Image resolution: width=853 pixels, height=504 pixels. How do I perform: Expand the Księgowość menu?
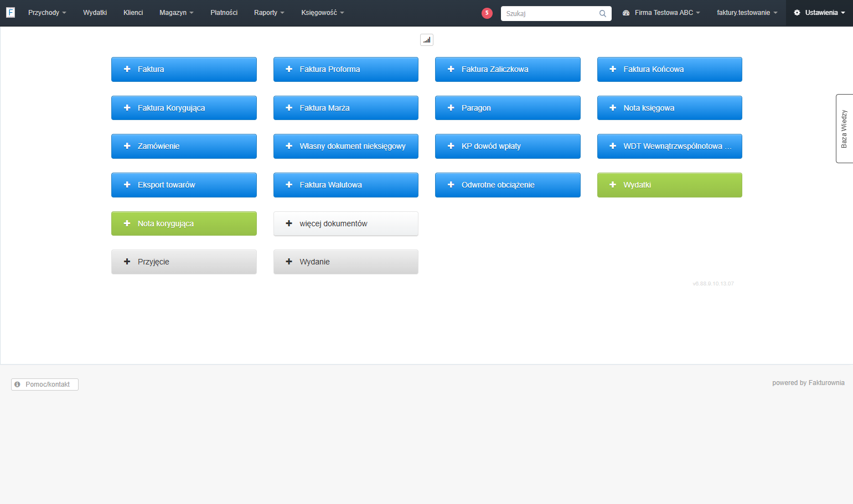click(323, 13)
